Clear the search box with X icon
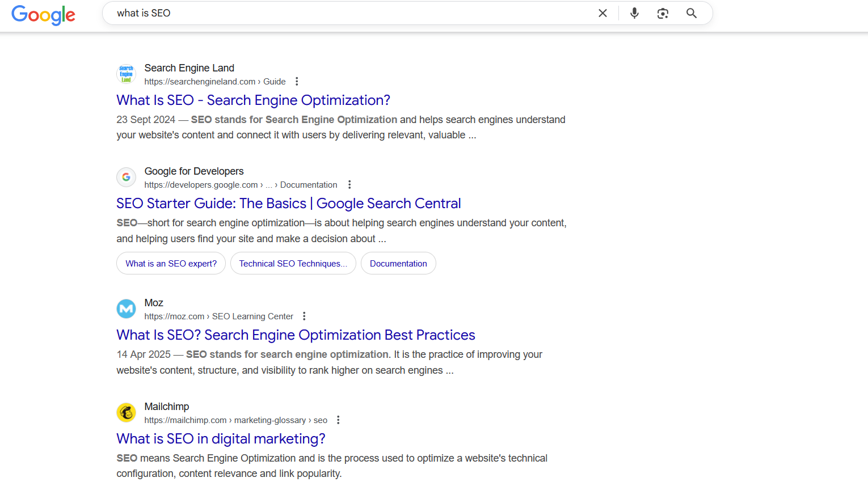The height and width of the screenshot is (486, 868). pyautogui.click(x=602, y=13)
